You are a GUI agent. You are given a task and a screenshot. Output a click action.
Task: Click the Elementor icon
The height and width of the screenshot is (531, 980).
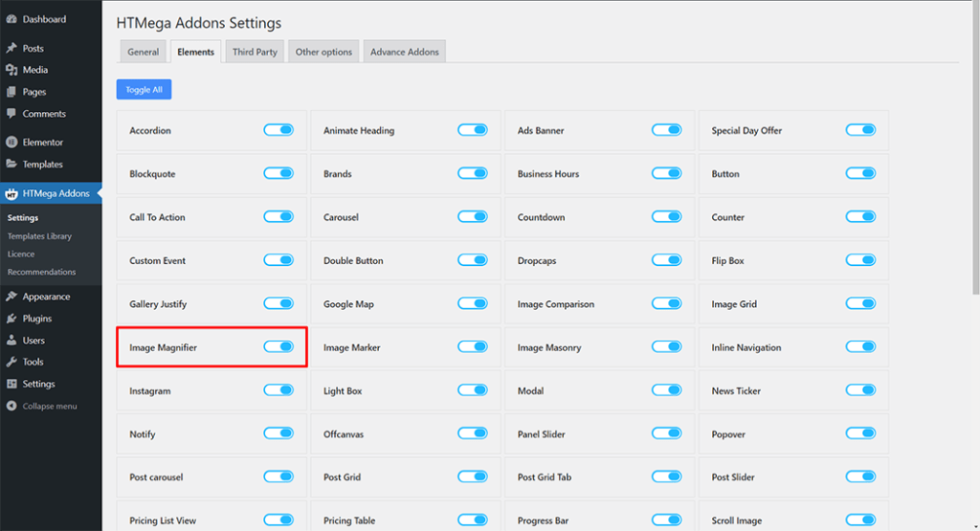pos(11,143)
